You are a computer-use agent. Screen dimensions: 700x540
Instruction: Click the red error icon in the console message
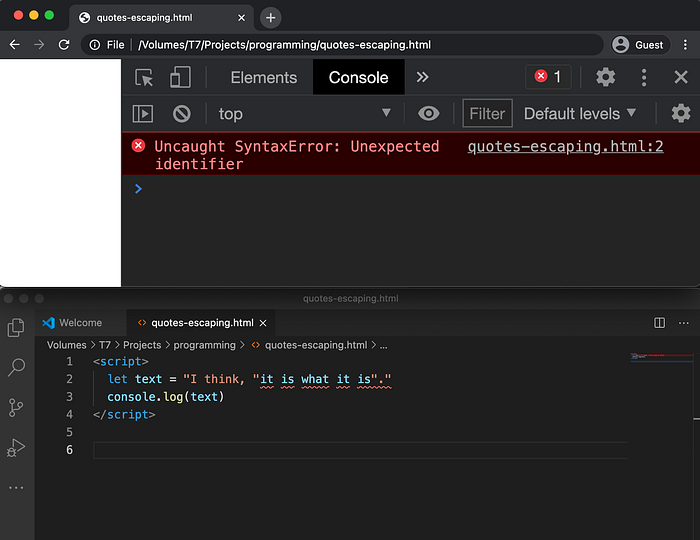tap(138, 145)
